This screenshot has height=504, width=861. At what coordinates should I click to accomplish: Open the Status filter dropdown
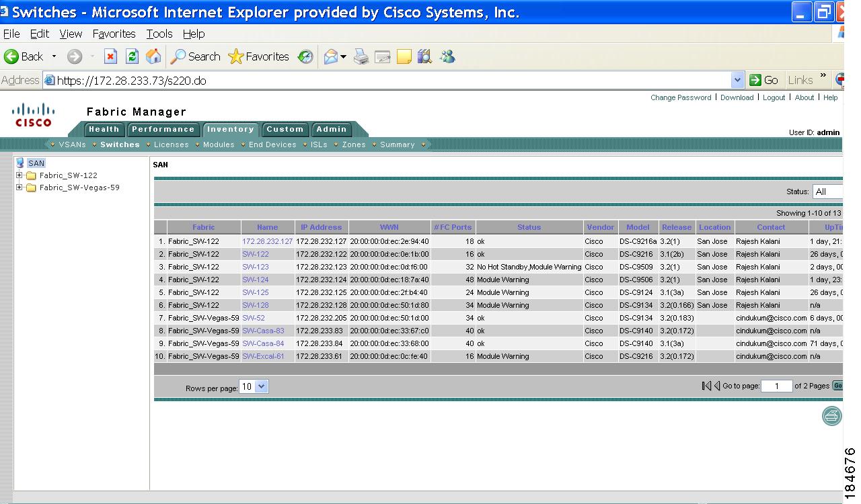pyautogui.click(x=827, y=192)
